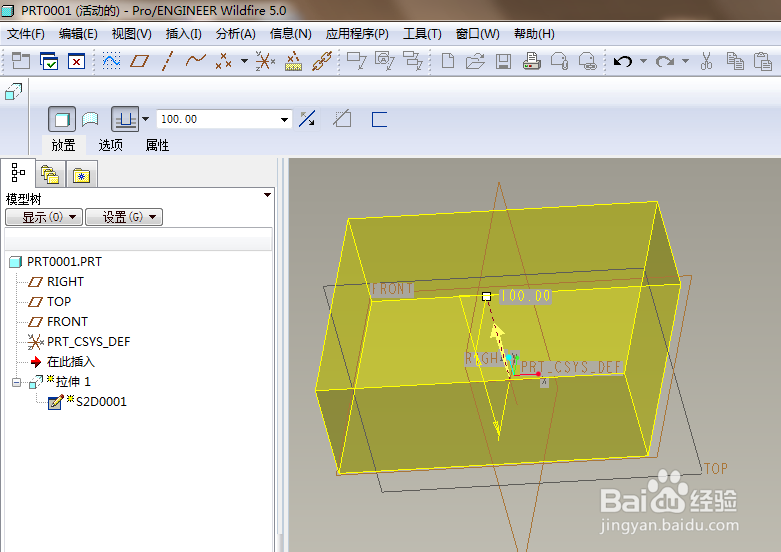Click the new window layout icon

pos(21,61)
